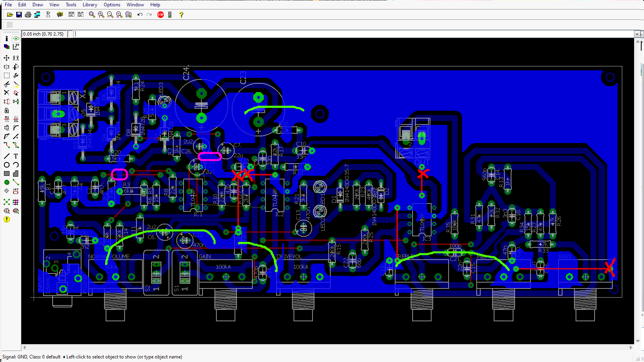Select the Polygon tool
Screen dimensions: 644x362
pyautogui.click(x=16, y=173)
